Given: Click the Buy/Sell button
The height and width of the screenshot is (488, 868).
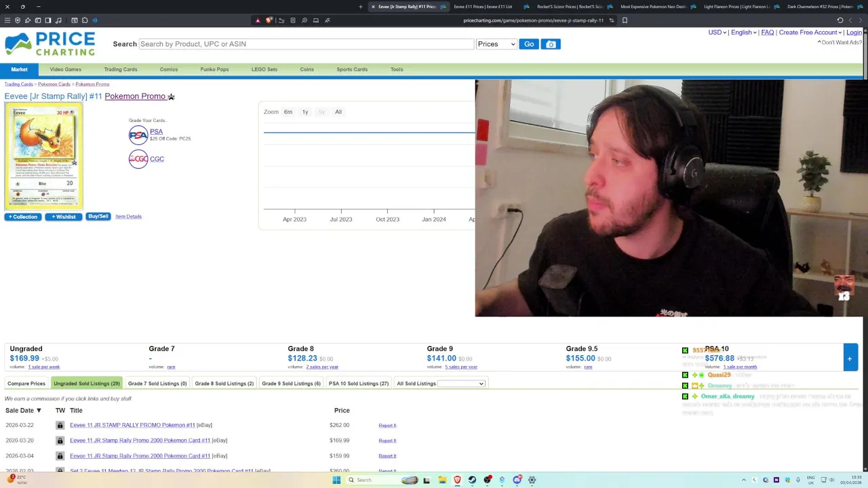Looking at the screenshot, I should (98, 216).
